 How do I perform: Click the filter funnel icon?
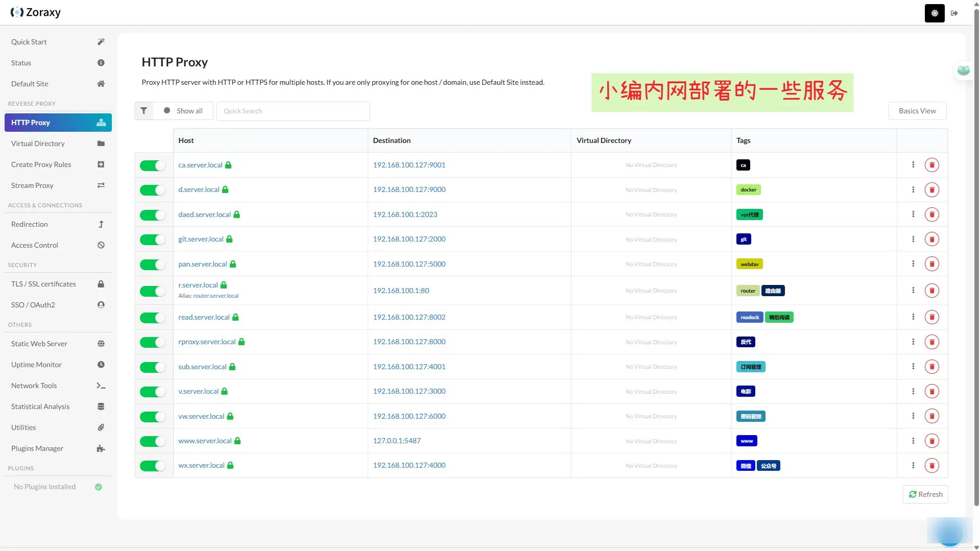click(x=144, y=111)
